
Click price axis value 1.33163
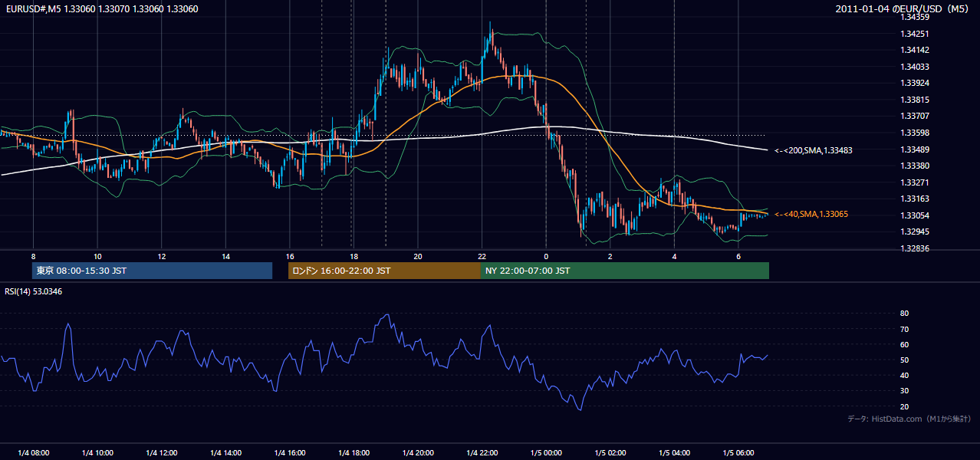pyautogui.click(x=916, y=199)
